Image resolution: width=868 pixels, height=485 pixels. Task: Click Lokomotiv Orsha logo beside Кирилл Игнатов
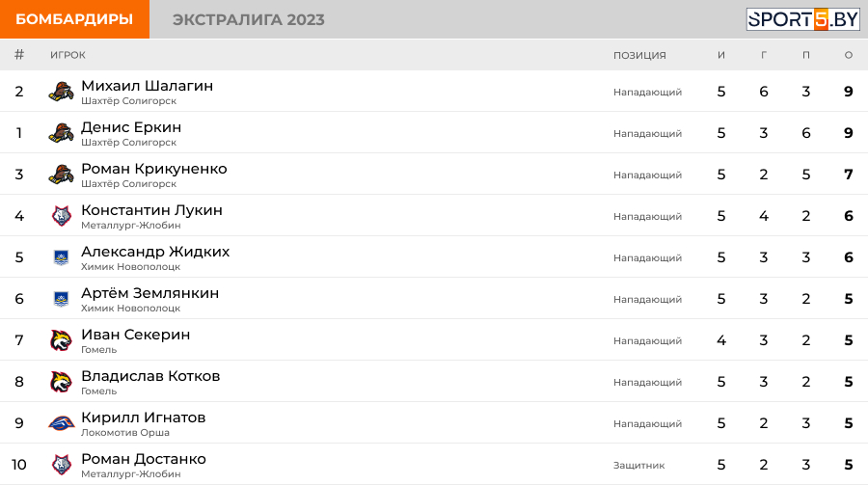pyautogui.click(x=62, y=423)
